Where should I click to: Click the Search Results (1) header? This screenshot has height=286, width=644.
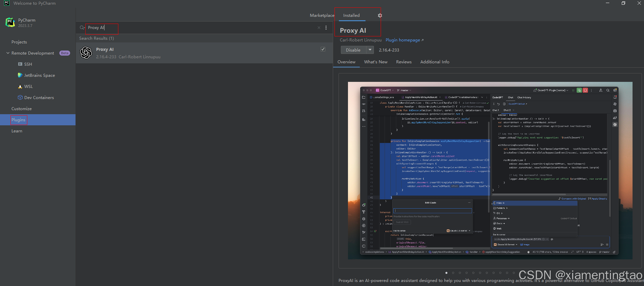96,38
